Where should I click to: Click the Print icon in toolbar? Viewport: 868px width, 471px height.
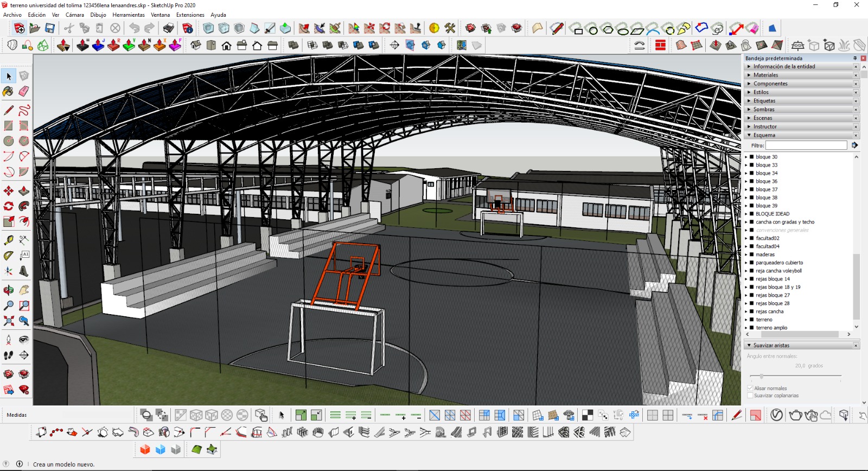169,28
